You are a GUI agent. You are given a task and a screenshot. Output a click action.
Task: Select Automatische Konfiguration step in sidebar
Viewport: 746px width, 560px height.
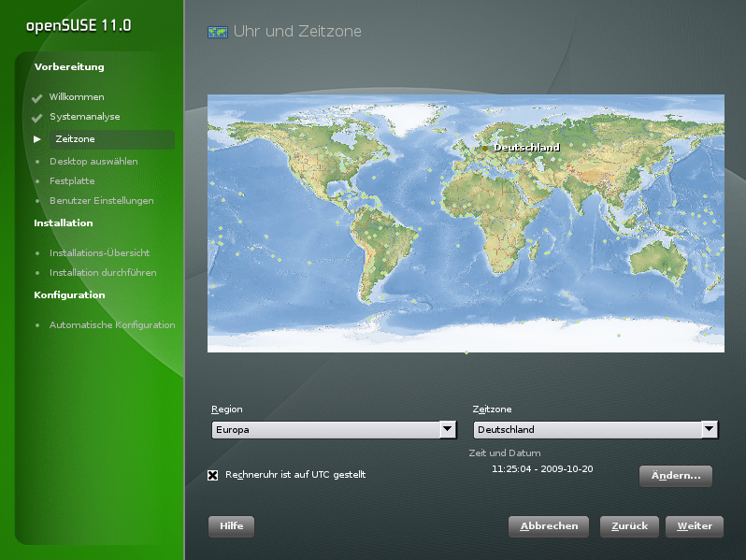click(x=112, y=325)
